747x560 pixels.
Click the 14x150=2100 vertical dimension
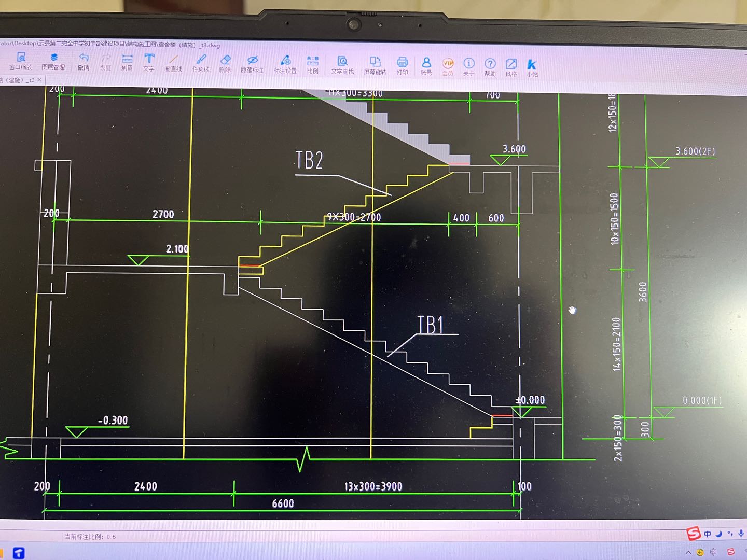pyautogui.click(x=616, y=344)
